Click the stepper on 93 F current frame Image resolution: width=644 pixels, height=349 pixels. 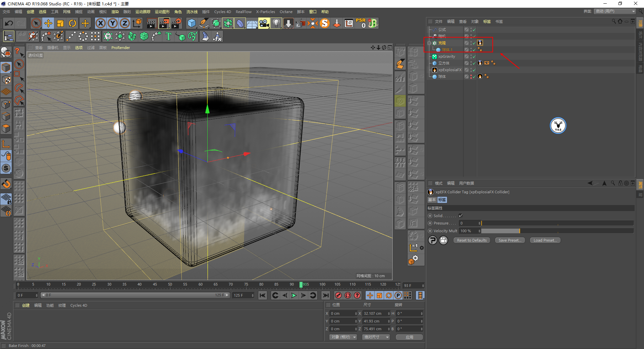click(423, 286)
